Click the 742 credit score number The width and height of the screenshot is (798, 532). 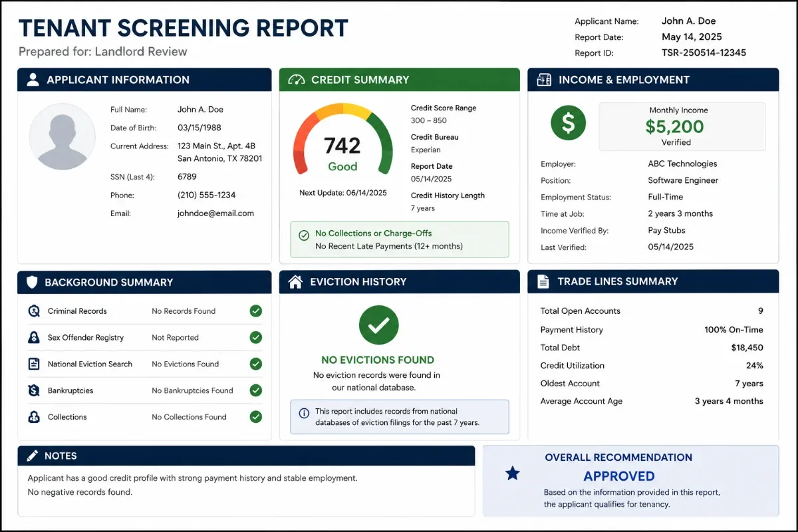click(342, 146)
